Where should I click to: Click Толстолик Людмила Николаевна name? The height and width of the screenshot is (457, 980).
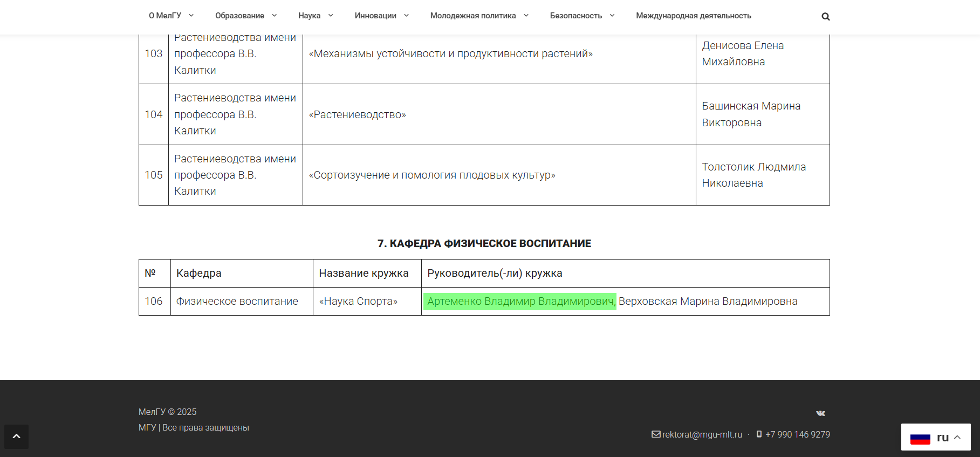pyautogui.click(x=753, y=175)
